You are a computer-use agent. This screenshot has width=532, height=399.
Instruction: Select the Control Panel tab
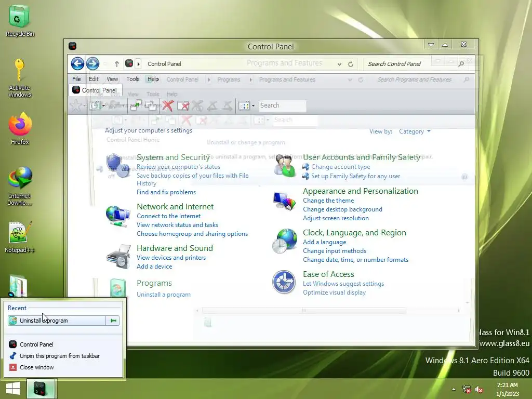tap(96, 90)
